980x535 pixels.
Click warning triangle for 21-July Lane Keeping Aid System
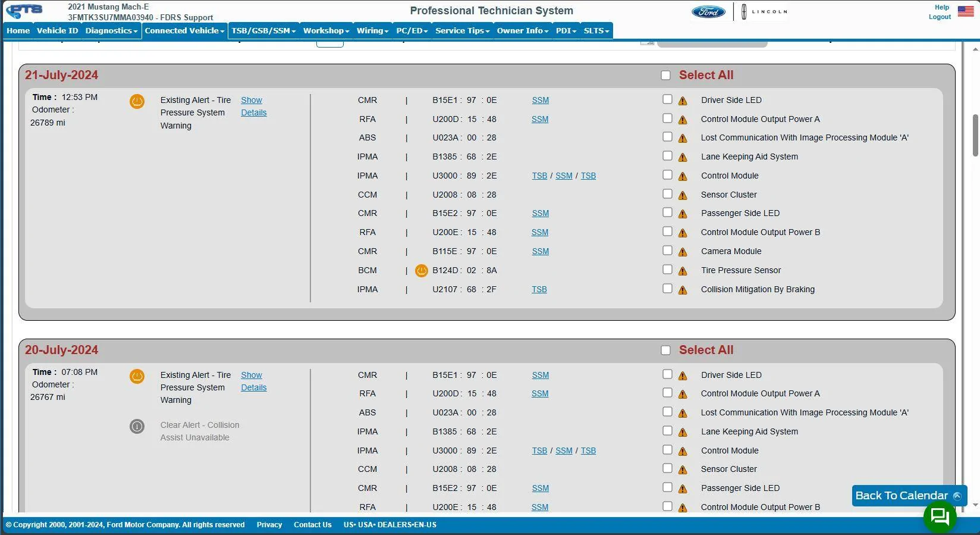[683, 158]
